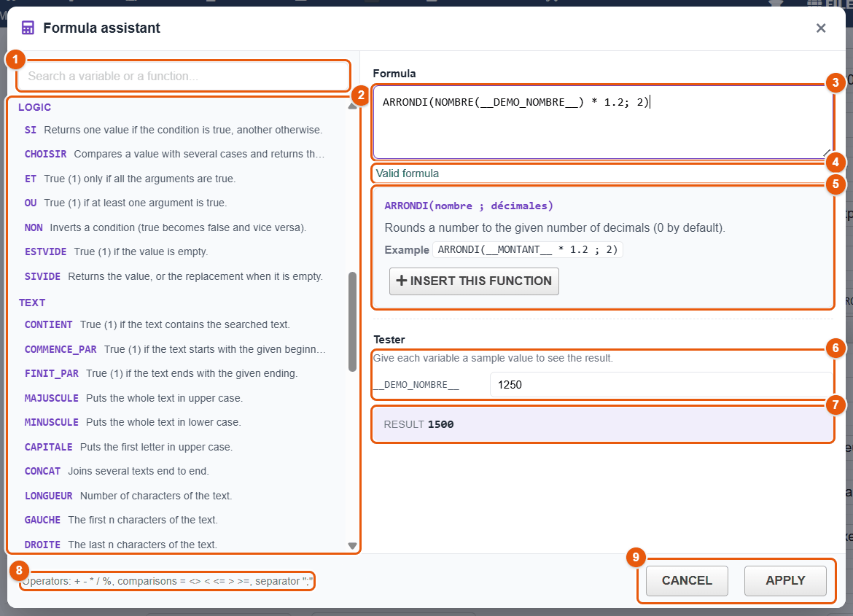Focus the variable or function search box

pyautogui.click(x=183, y=77)
